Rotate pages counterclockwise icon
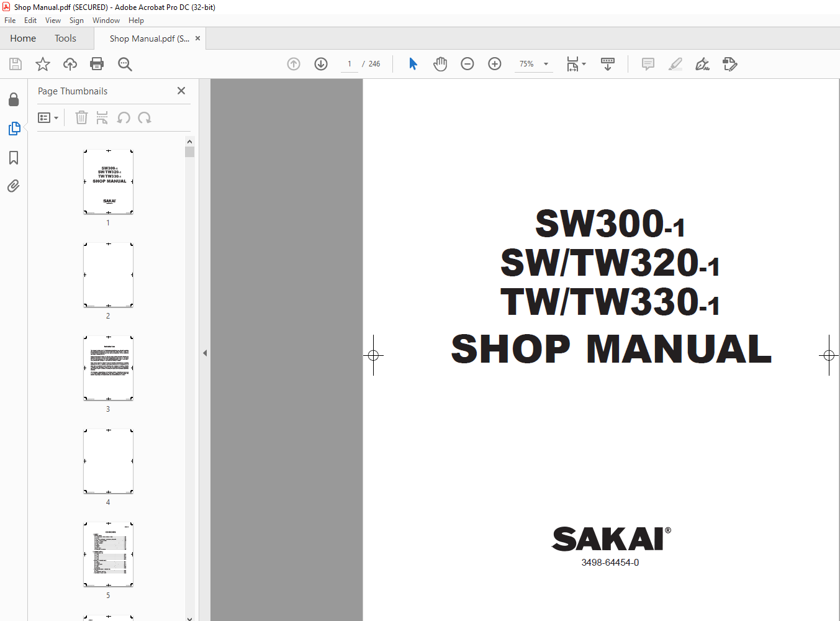Viewport: 840px width, 621px height. click(124, 117)
